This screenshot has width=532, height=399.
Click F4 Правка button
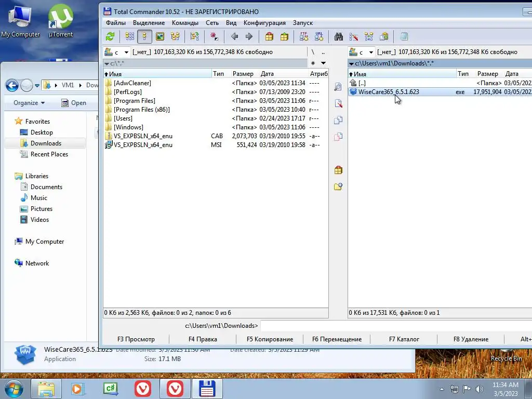pos(203,339)
